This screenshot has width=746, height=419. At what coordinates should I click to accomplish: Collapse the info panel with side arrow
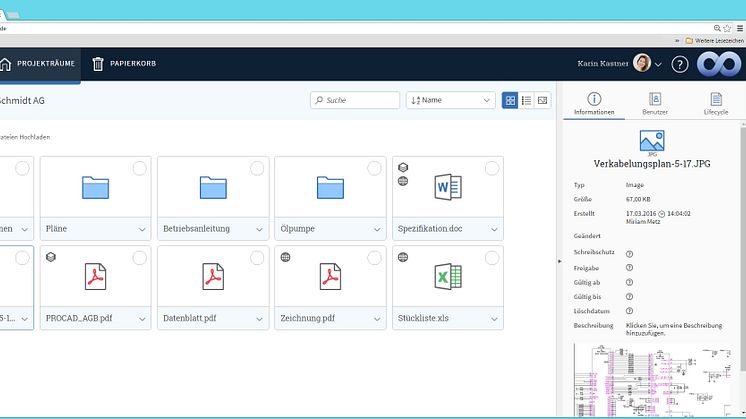pyautogui.click(x=560, y=261)
